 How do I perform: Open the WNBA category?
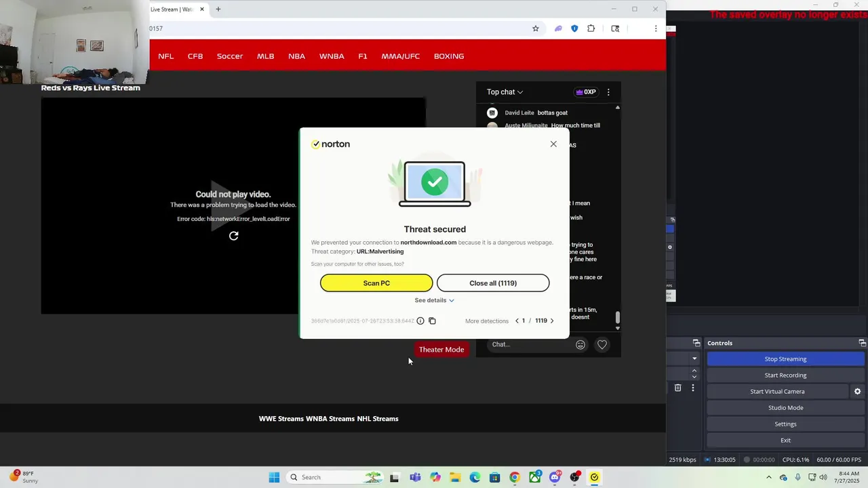pyautogui.click(x=332, y=56)
